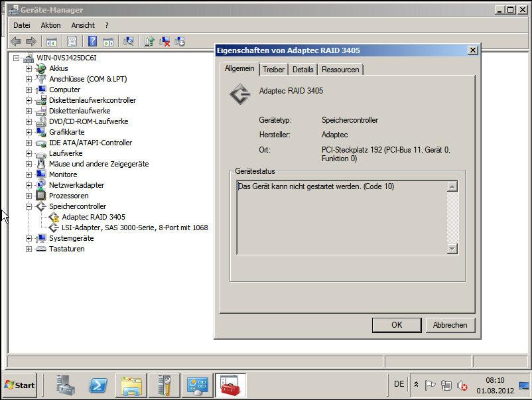Scan for hardware changes icon
Viewport: 532px width, 400px height.
(129, 41)
